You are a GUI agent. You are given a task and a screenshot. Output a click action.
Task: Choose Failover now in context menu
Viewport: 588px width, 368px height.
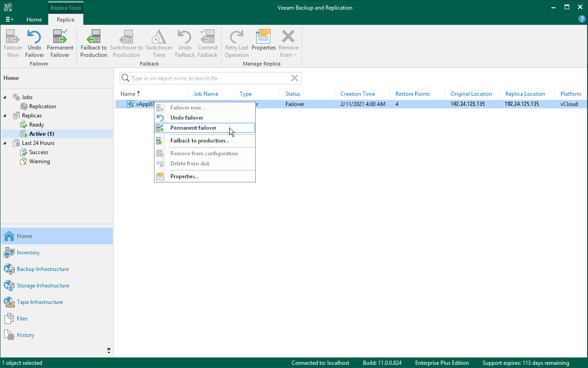(x=205, y=108)
